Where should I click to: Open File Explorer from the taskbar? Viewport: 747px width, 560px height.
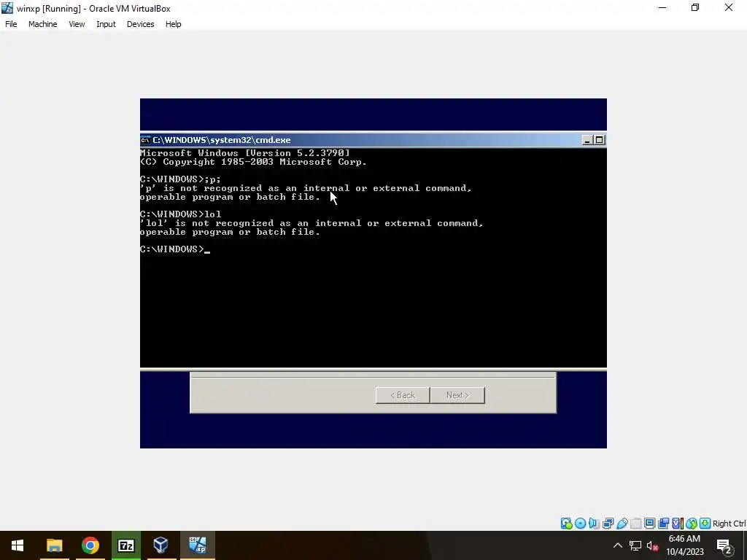point(54,545)
